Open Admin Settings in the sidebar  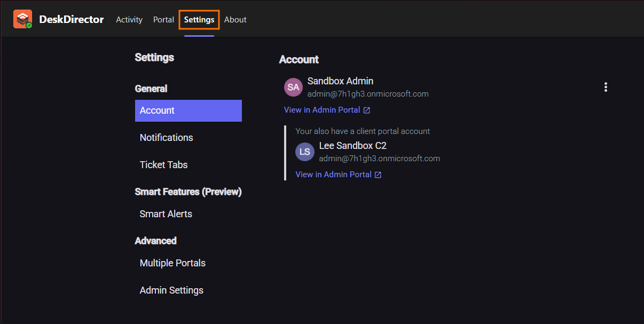(171, 290)
